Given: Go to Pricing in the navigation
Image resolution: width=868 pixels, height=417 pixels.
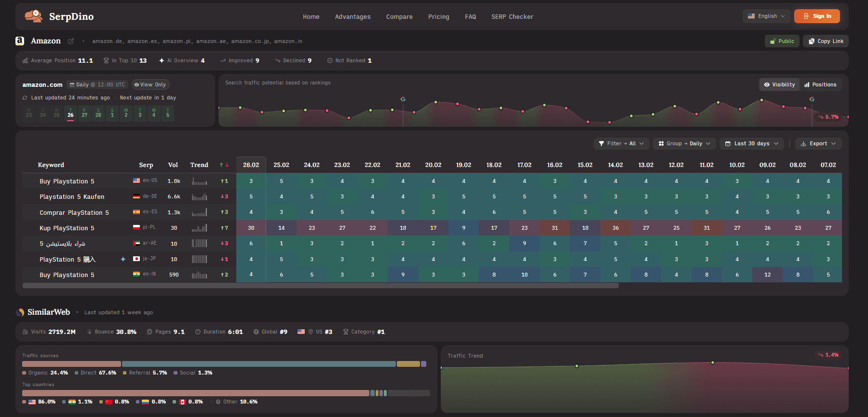Looking at the screenshot, I should [x=438, y=17].
